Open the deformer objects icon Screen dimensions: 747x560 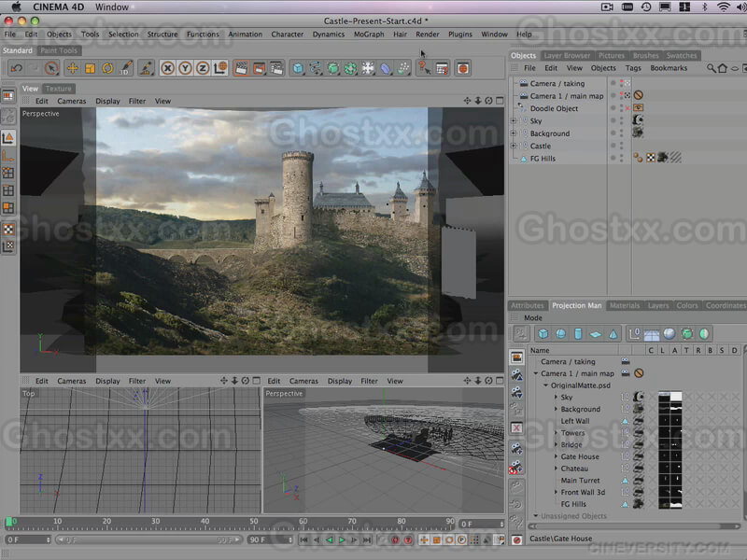click(x=386, y=68)
